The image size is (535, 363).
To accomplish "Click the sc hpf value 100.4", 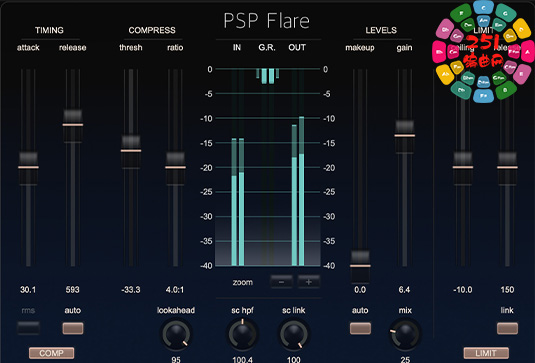I will pos(243,359).
